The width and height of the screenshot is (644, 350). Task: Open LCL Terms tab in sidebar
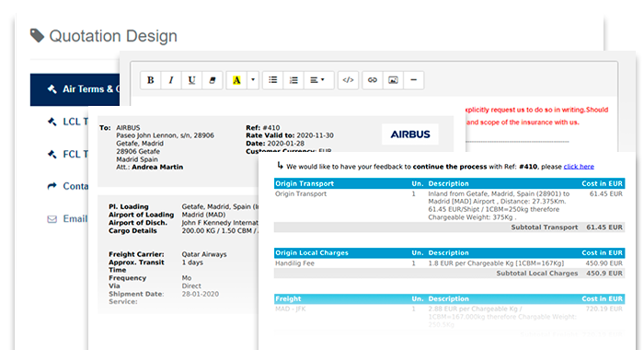tap(67, 122)
